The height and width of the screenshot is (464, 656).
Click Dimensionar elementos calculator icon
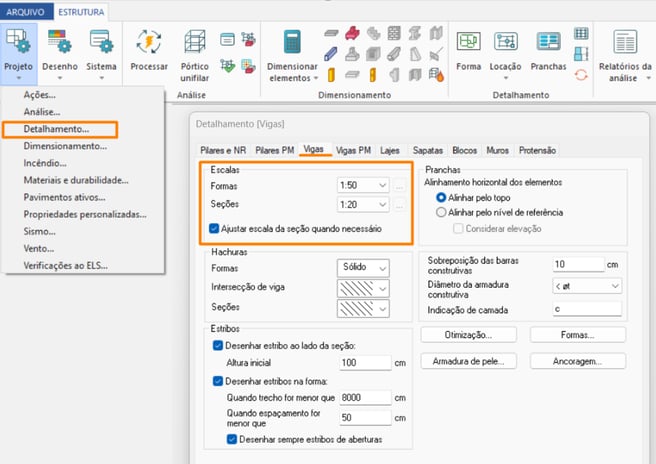pos(293,42)
